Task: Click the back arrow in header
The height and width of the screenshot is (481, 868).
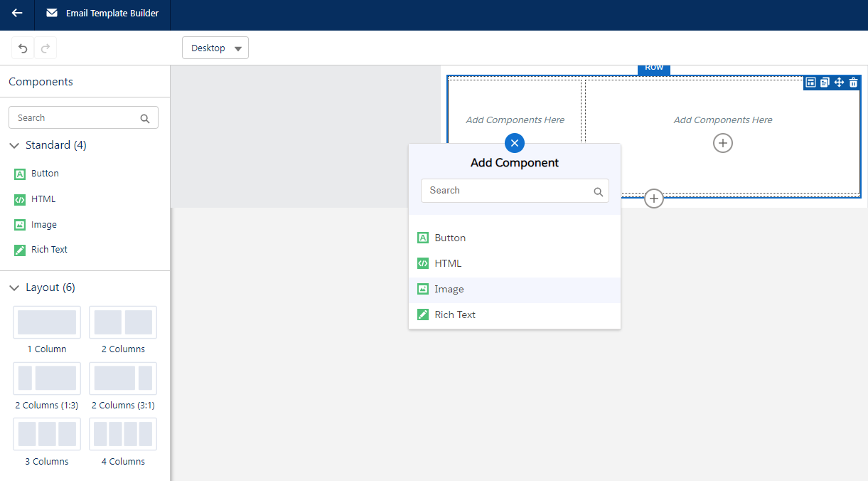Action: click(17, 14)
